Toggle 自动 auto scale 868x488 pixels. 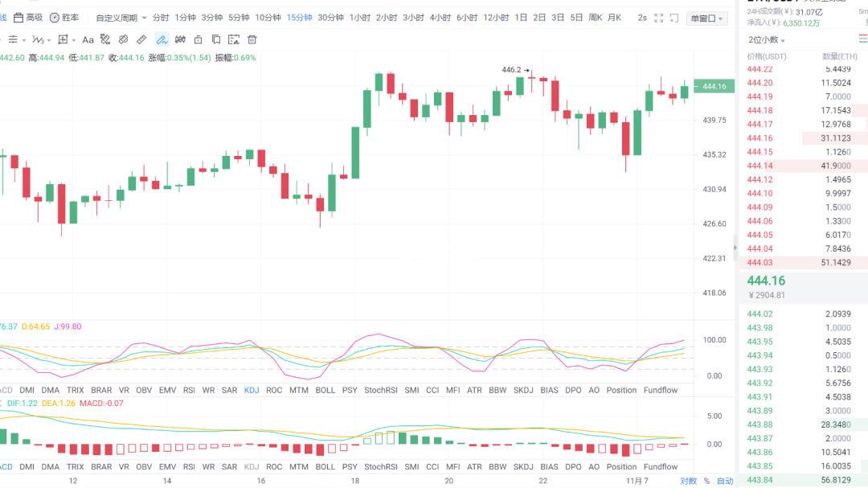click(x=724, y=481)
